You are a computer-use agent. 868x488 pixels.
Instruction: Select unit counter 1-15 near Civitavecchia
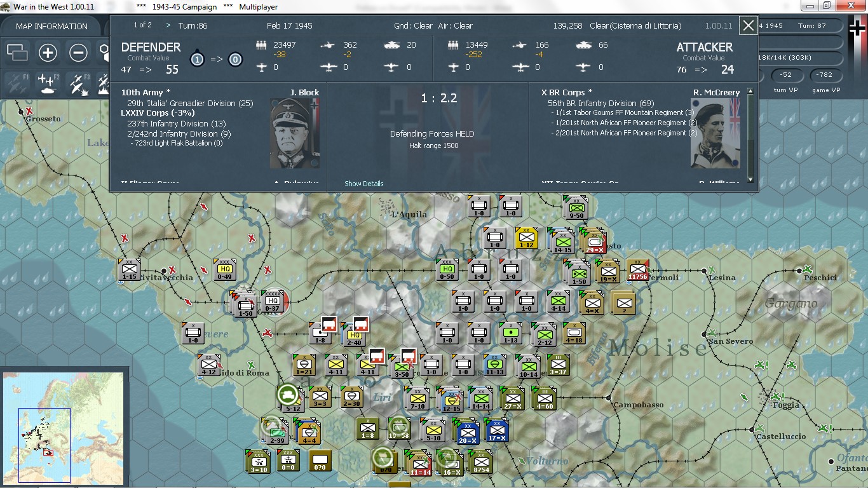tap(130, 270)
